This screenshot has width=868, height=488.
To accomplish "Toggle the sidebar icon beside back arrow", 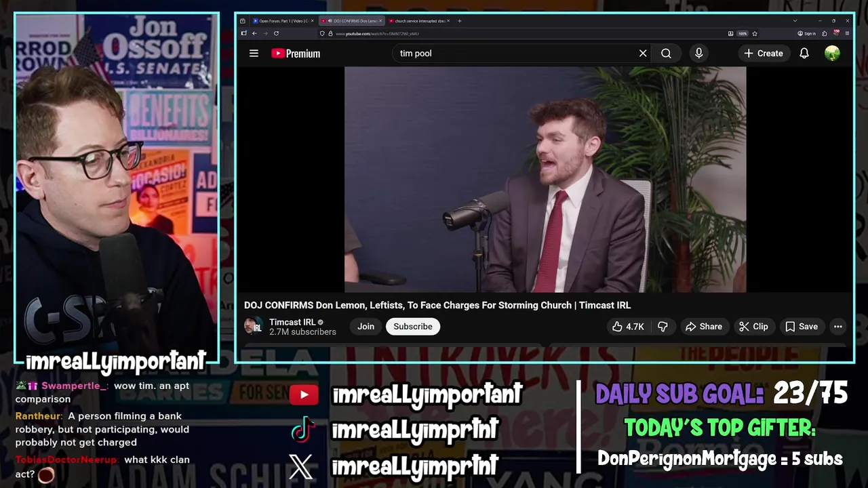I will [243, 33].
